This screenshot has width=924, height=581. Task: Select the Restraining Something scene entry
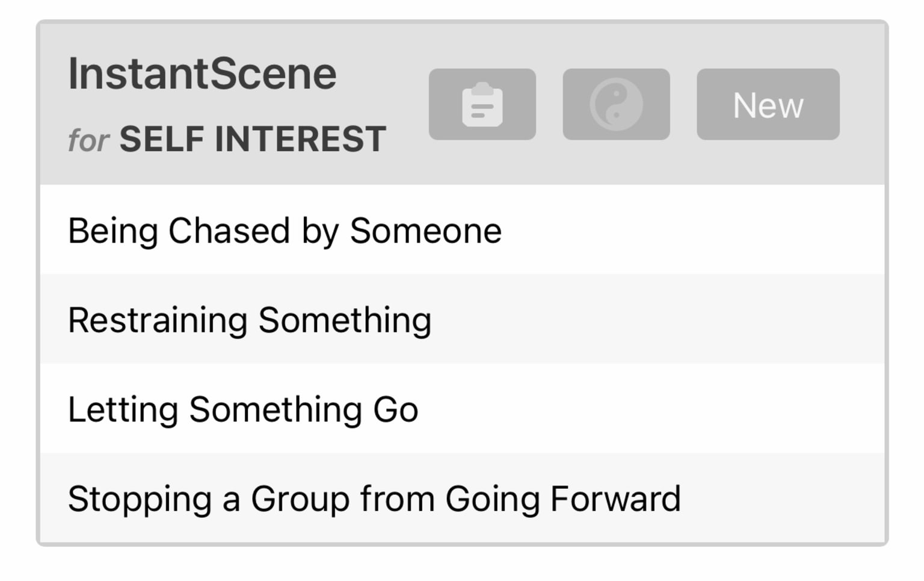462,319
